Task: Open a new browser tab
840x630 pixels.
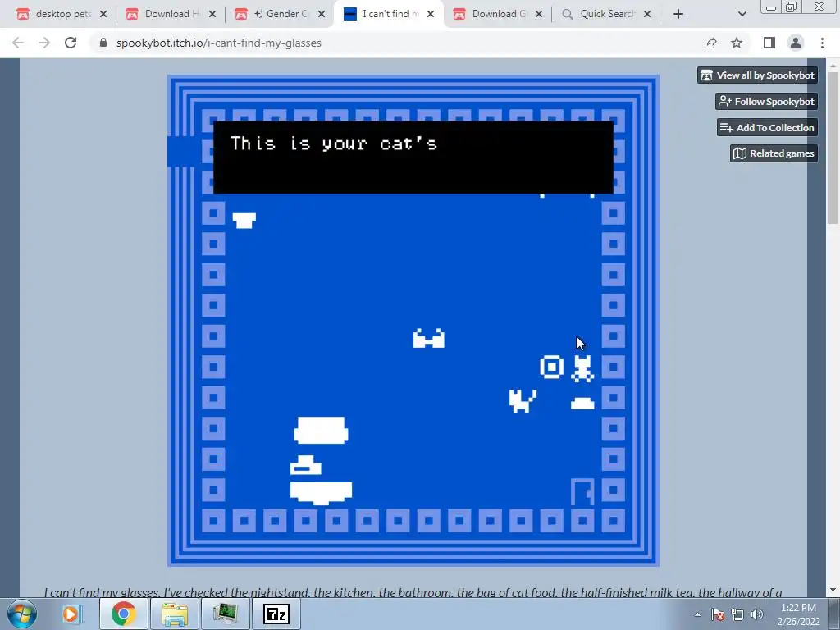Action: (678, 14)
